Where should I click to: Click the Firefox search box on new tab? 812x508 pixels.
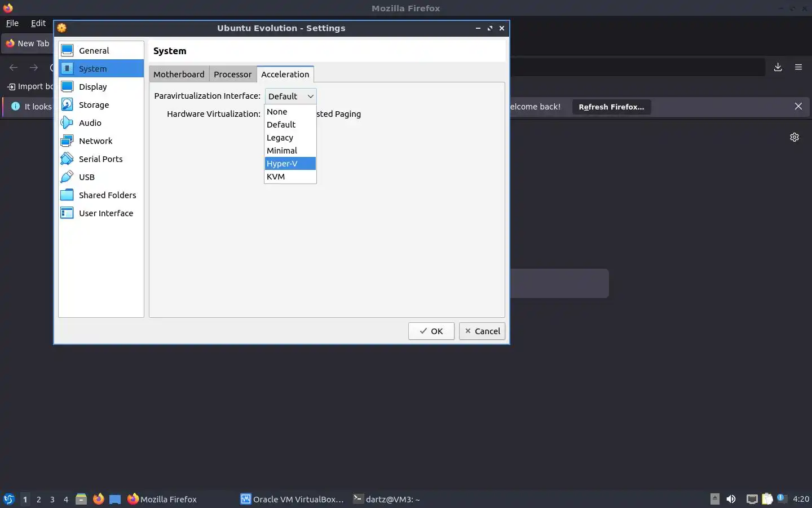(x=559, y=283)
